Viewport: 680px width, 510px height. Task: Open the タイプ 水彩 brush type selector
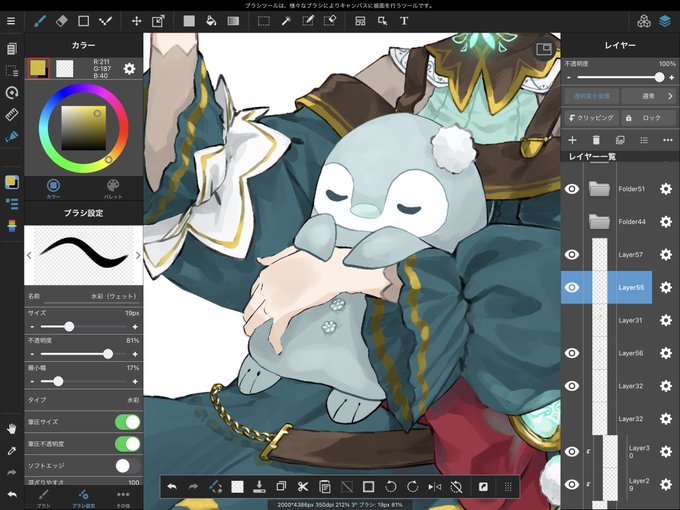tap(83, 400)
